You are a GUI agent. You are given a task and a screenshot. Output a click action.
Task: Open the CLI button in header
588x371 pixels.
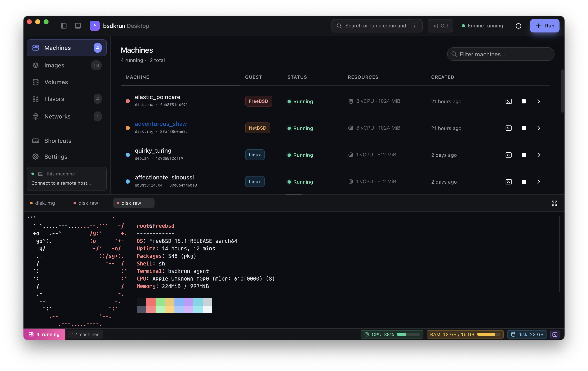pyautogui.click(x=440, y=26)
